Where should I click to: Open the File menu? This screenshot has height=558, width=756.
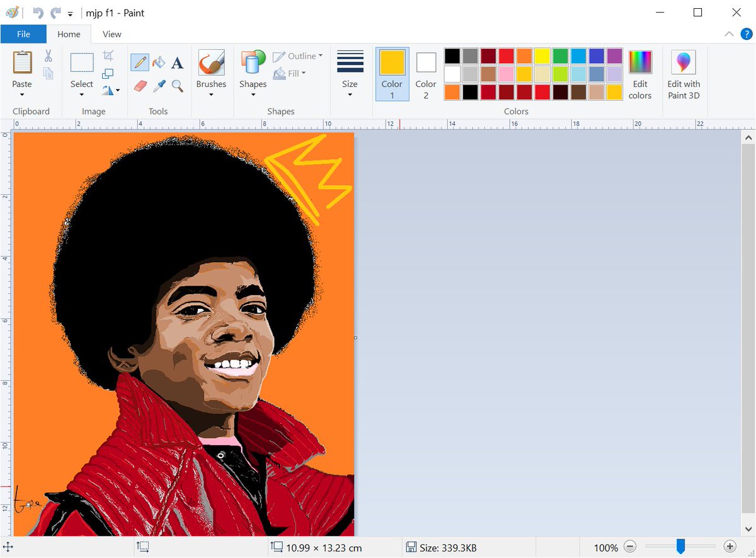click(23, 34)
